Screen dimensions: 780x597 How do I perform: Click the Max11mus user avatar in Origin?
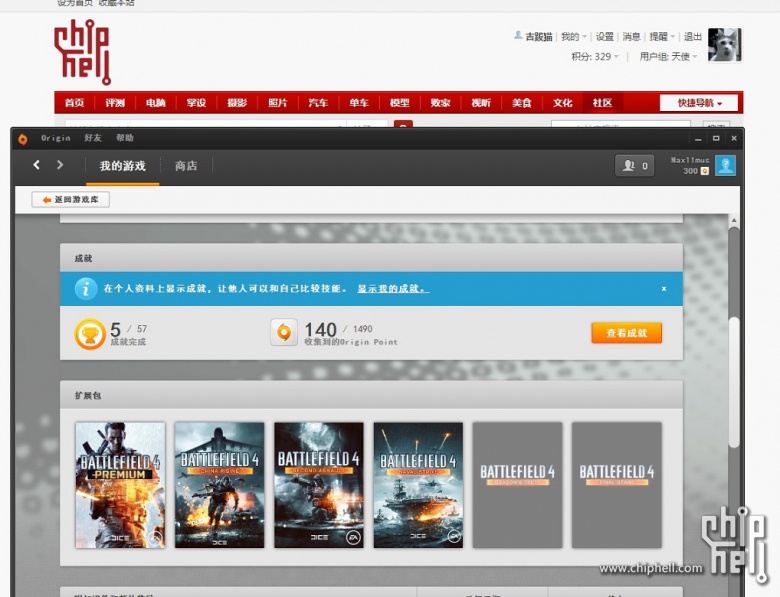tap(725, 165)
